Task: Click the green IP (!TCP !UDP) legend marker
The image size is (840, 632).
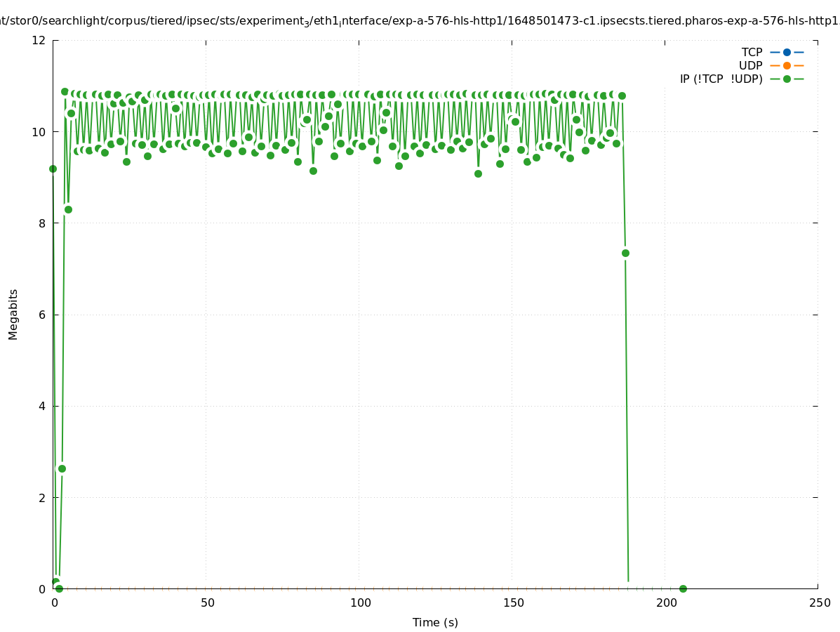Action: (x=787, y=79)
